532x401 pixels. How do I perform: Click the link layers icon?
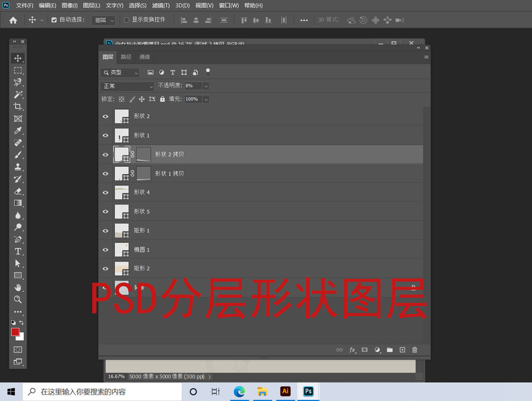(339, 350)
